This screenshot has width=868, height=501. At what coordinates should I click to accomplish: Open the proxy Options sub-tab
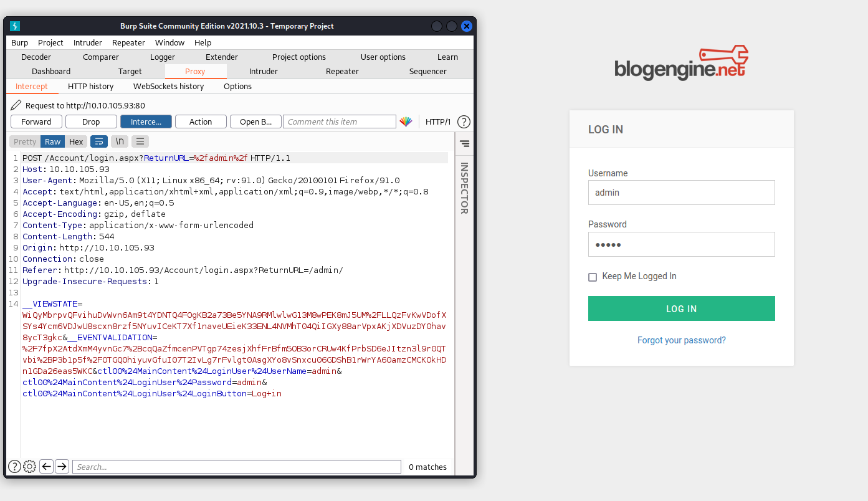pos(237,86)
